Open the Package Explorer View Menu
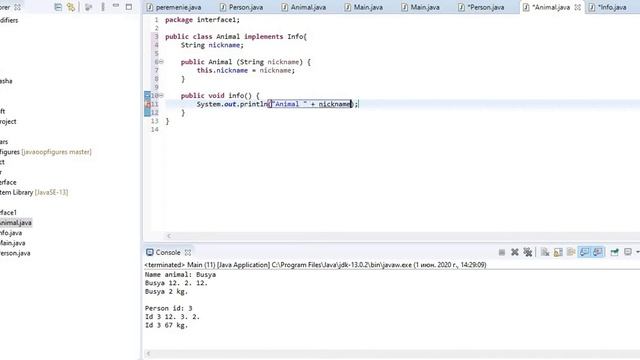The width and height of the screenshot is (640, 360). (103, 7)
